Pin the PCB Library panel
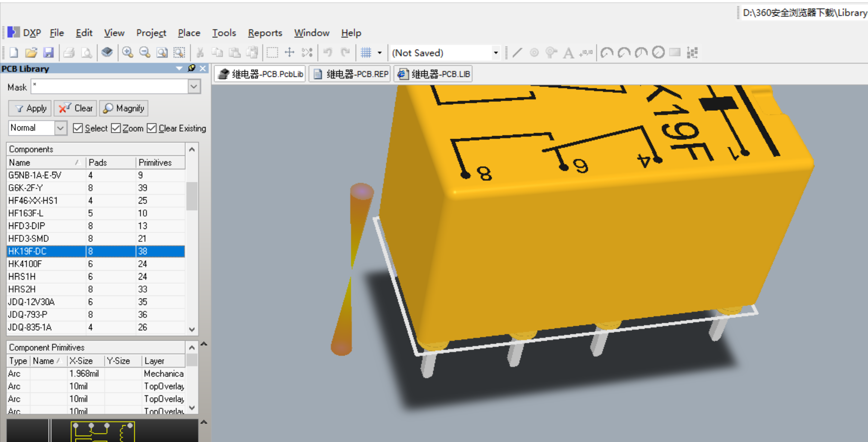This screenshot has height=442, width=868. pyautogui.click(x=192, y=68)
